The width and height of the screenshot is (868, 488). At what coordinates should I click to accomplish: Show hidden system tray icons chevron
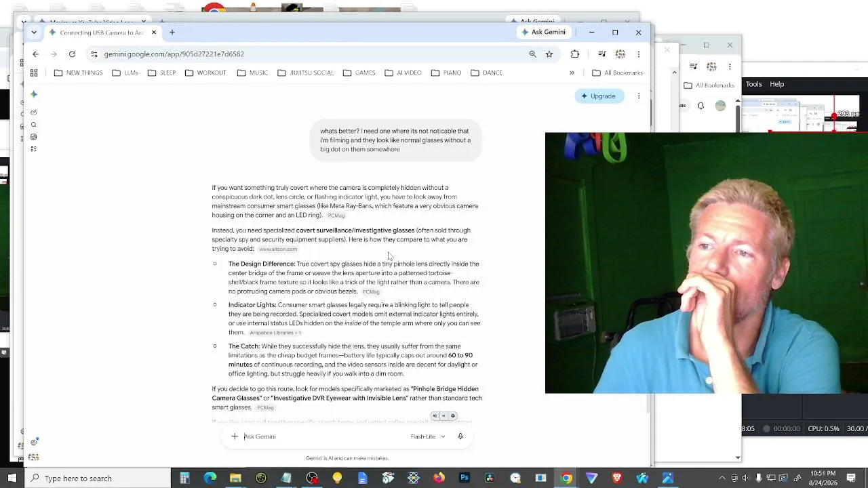722,479
